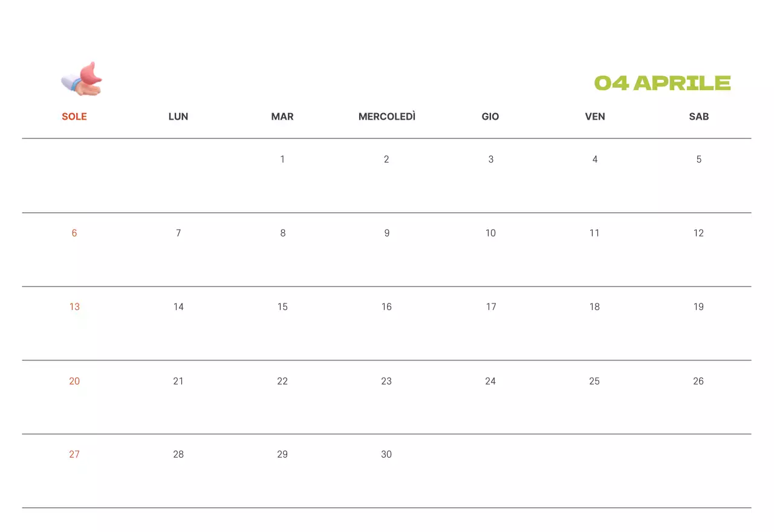774x532 pixels.
Task: Click the hand holding heart illustration
Action: tap(82, 79)
